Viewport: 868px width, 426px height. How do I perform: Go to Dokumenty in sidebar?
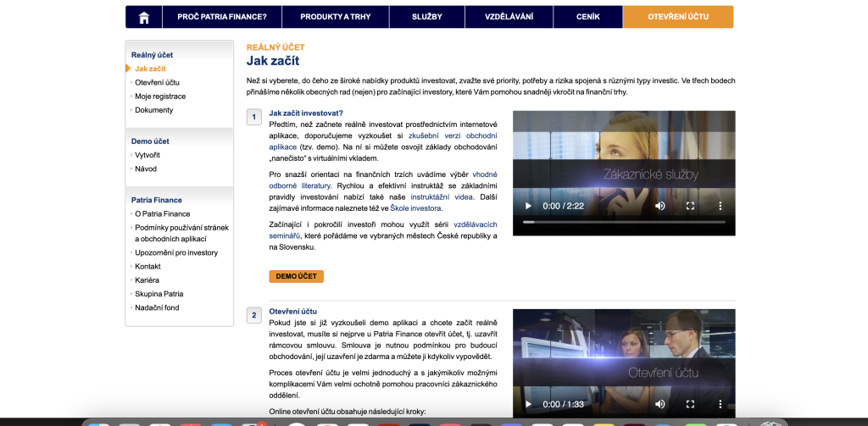(153, 110)
